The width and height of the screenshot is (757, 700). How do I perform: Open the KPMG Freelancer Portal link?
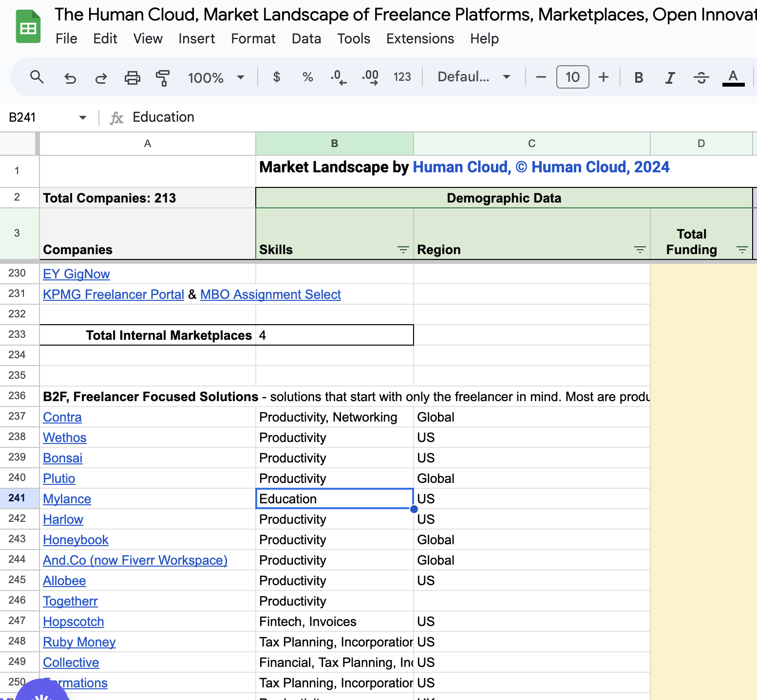coord(114,295)
